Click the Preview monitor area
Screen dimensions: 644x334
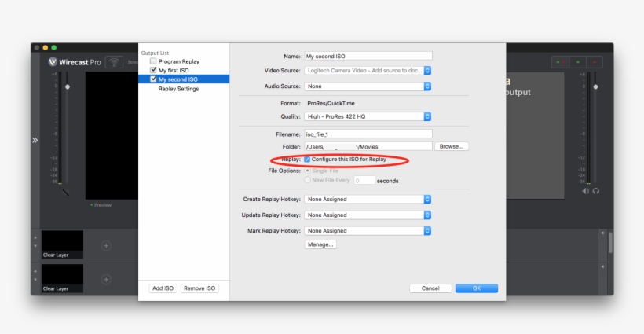point(112,136)
